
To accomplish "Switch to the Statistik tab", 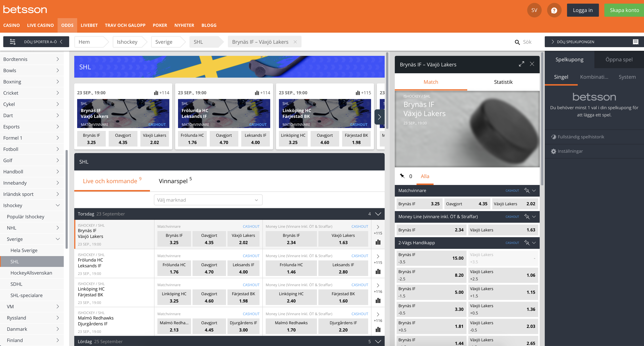I will coord(503,82).
